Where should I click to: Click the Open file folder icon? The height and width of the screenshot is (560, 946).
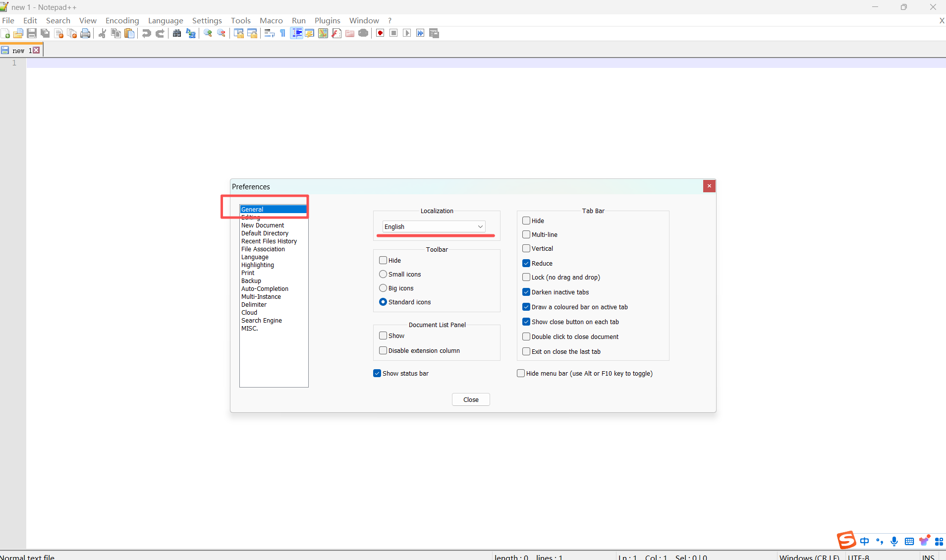point(18,33)
